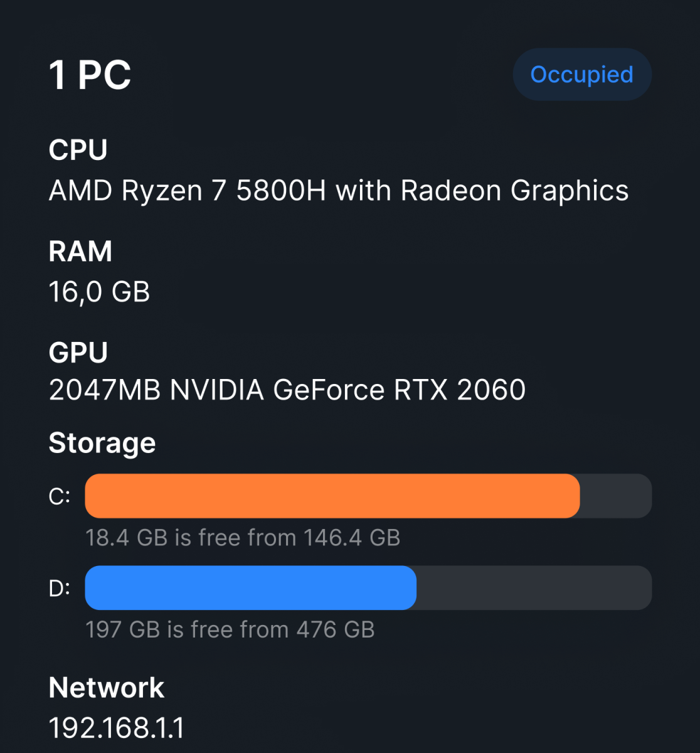Select the 16,0 GB RAM value

point(99,292)
